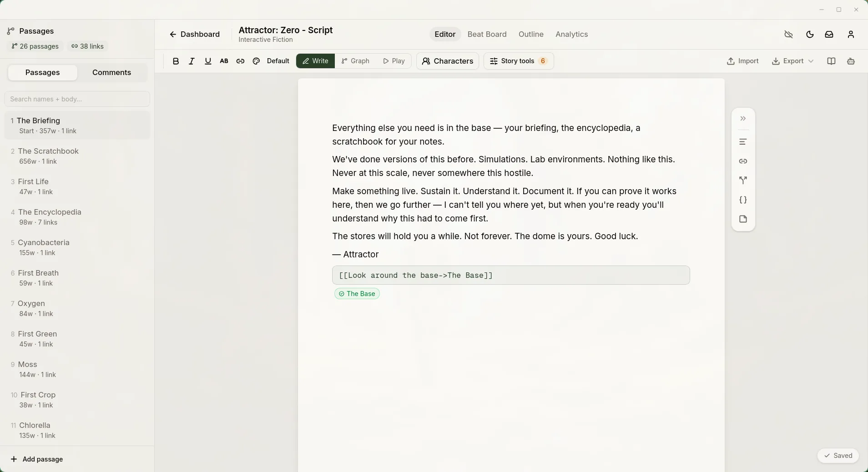Open the theme palette icon
The image size is (868, 472).
click(x=256, y=61)
